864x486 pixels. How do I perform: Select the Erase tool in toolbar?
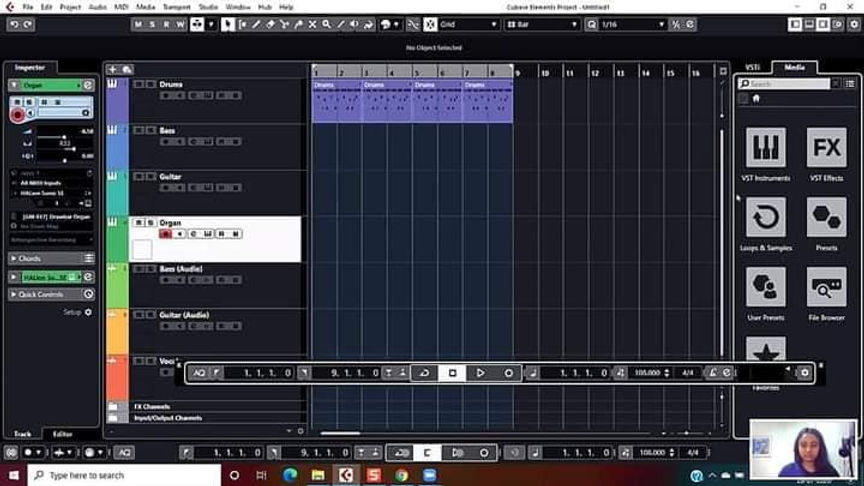271,24
